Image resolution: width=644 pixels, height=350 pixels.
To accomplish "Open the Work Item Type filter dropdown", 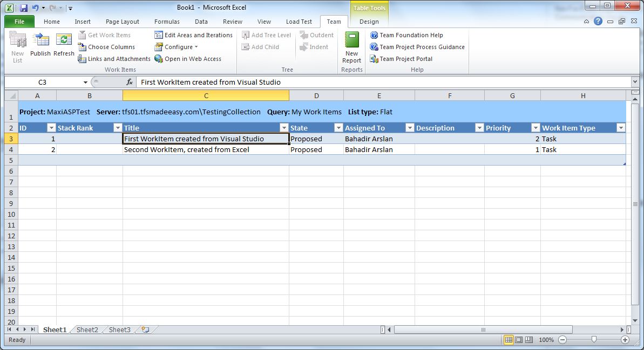I will click(x=621, y=128).
